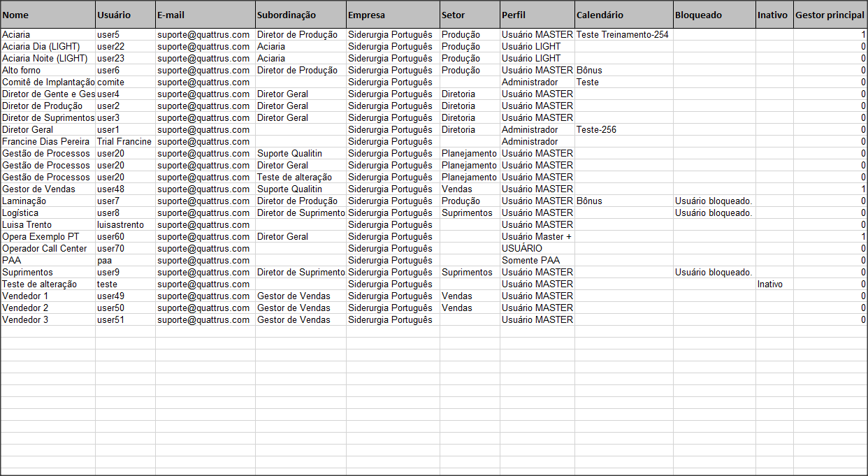Select the Inativo column header
Screen dimensions: 868x476
(774, 15)
